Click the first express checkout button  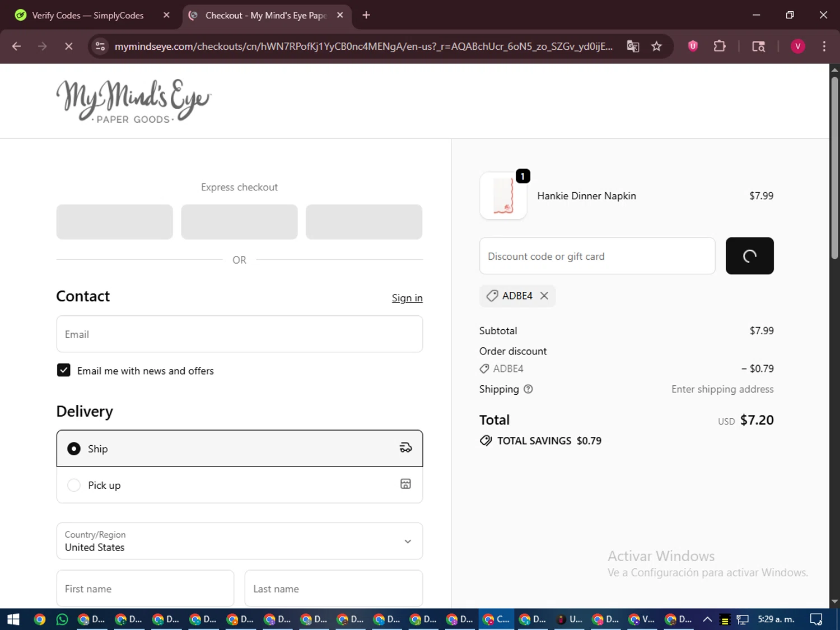(x=114, y=222)
